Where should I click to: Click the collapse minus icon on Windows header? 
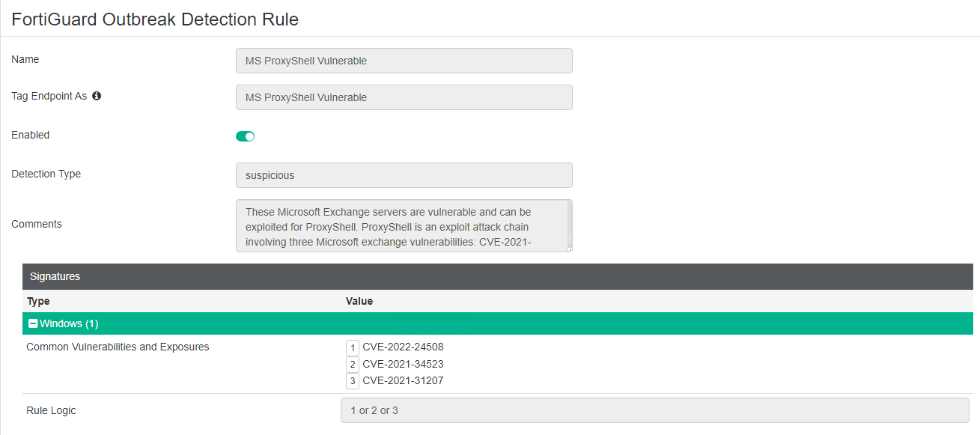pos(31,323)
